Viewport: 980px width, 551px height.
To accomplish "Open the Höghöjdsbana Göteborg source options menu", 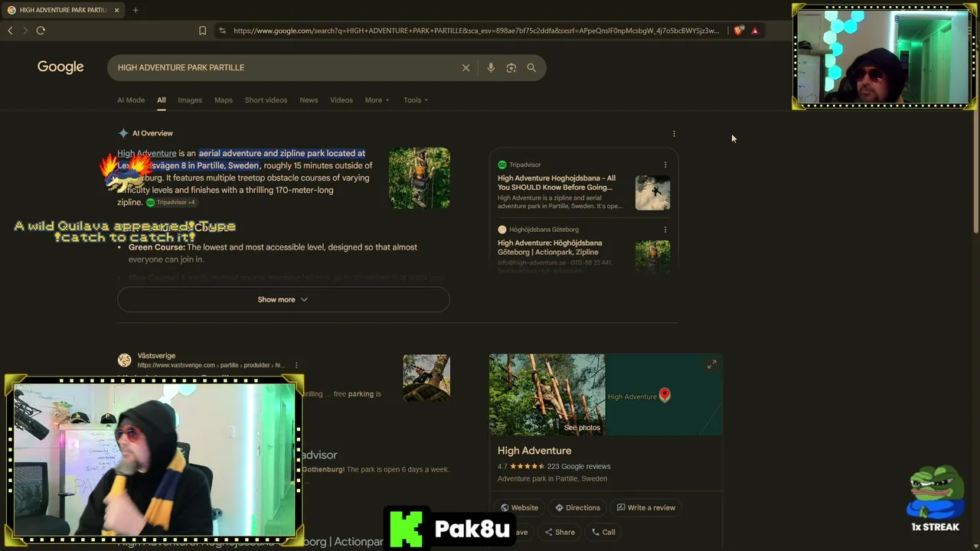I will point(665,230).
